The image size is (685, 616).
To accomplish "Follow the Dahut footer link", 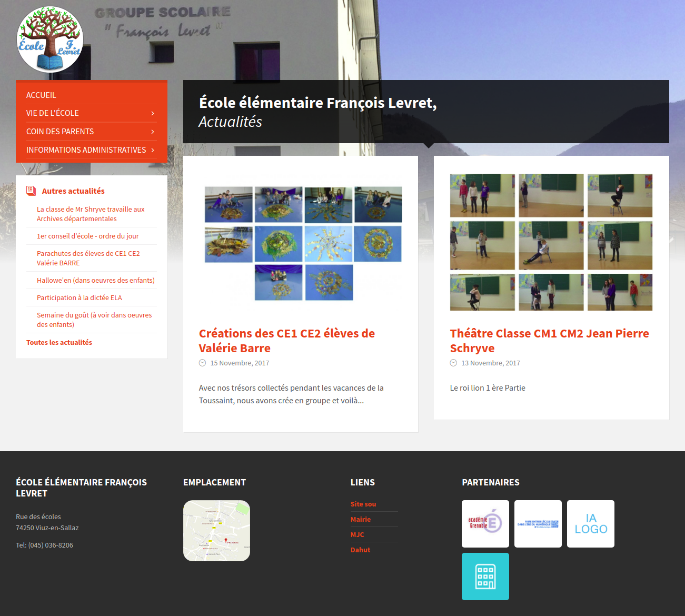I will pyautogui.click(x=361, y=550).
